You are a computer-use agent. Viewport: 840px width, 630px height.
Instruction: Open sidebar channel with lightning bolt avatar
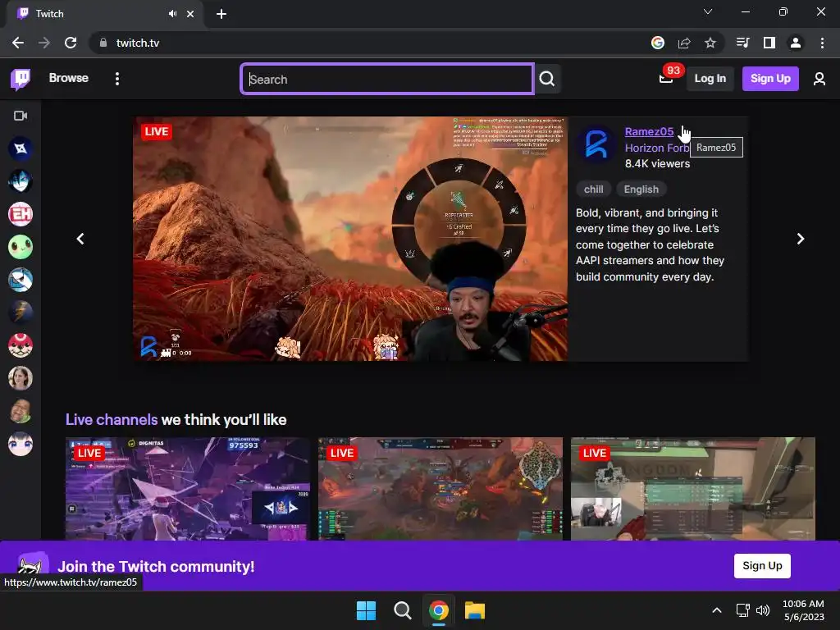click(21, 313)
